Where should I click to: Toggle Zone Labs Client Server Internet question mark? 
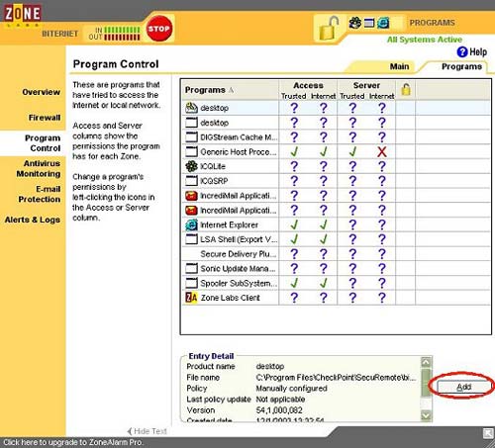click(382, 298)
